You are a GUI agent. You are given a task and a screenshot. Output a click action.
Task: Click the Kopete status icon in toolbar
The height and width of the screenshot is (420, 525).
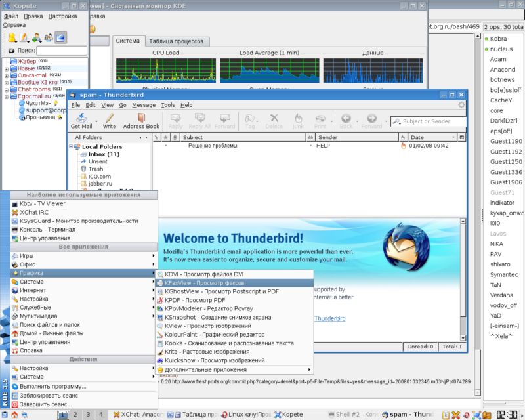(x=12, y=37)
